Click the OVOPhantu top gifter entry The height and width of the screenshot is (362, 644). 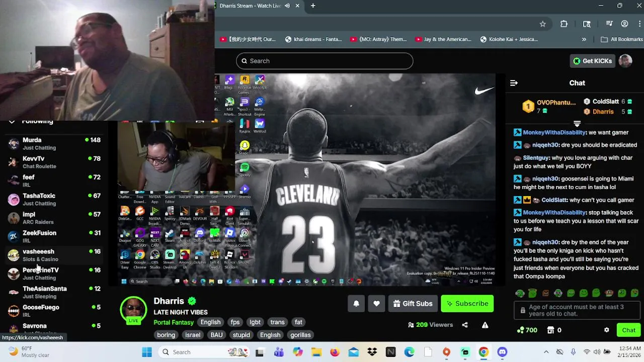point(549,107)
